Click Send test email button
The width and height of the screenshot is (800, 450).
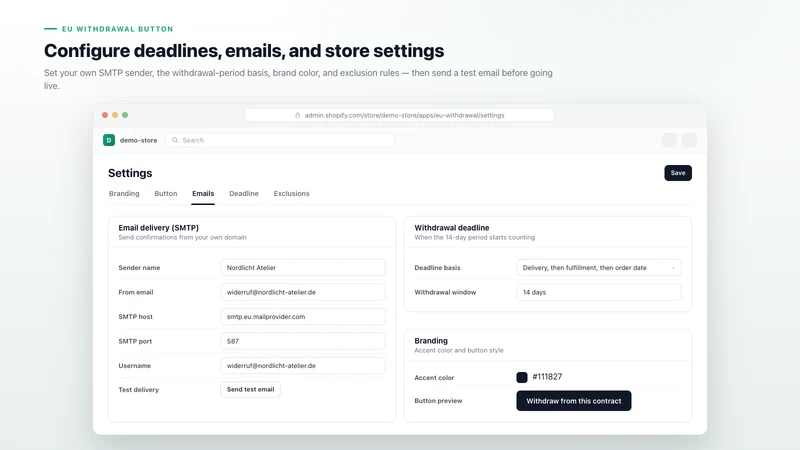(x=251, y=389)
